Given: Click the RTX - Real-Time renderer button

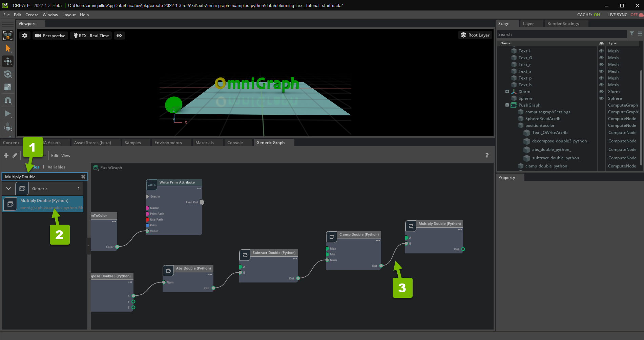Looking at the screenshot, I should click(x=91, y=36).
